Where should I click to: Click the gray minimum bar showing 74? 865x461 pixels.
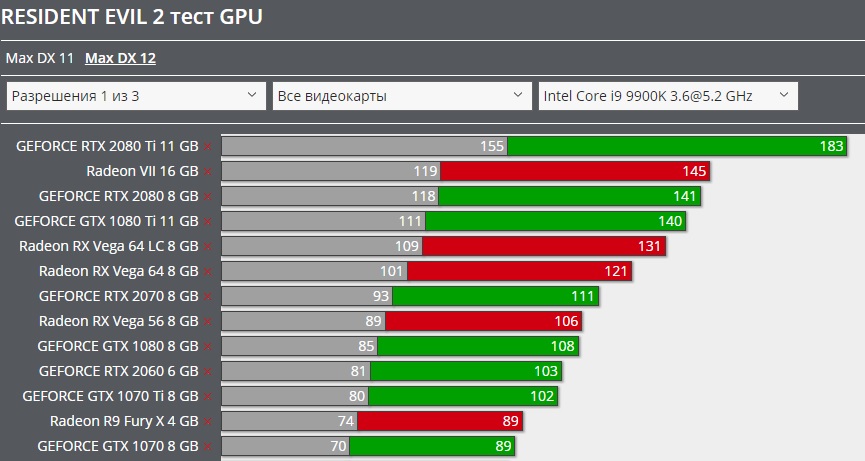[x=289, y=421]
